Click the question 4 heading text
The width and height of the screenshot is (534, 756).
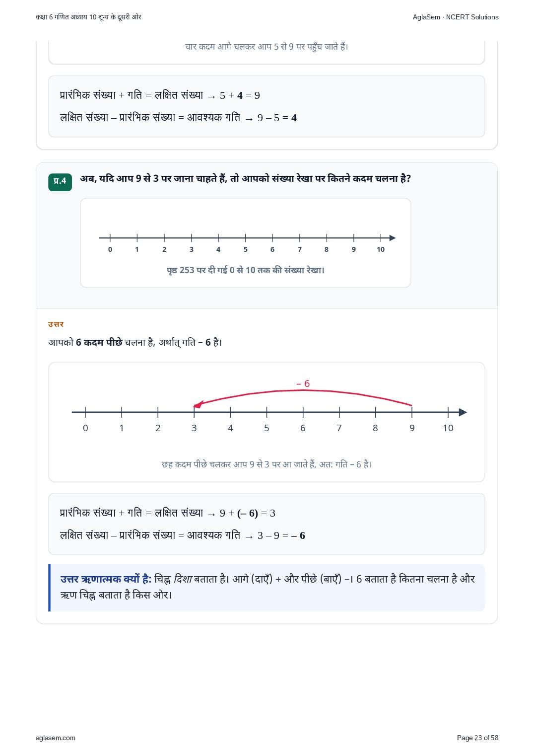pos(246,178)
